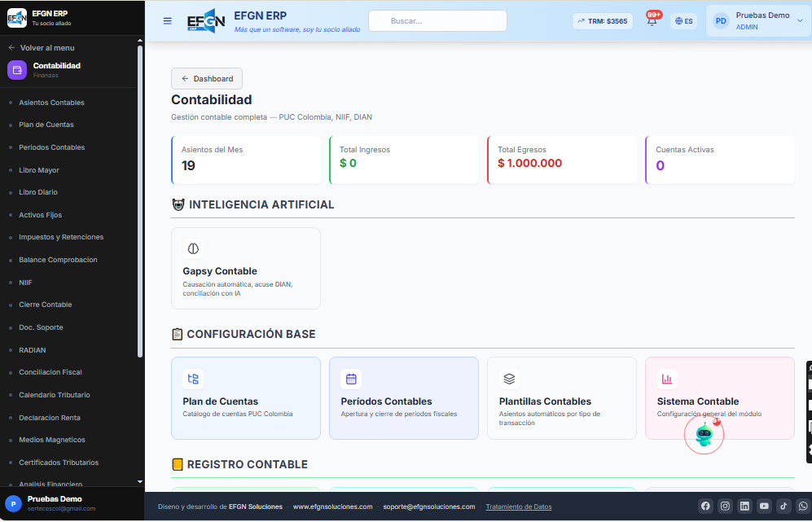Open the WhatsApp footer icon

click(x=803, y=506)
